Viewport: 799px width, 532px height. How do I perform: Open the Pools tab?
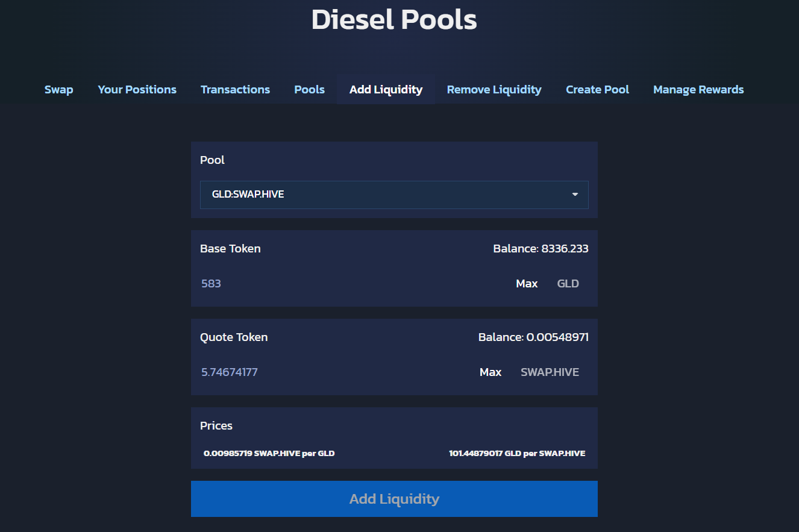pos(309,90)
